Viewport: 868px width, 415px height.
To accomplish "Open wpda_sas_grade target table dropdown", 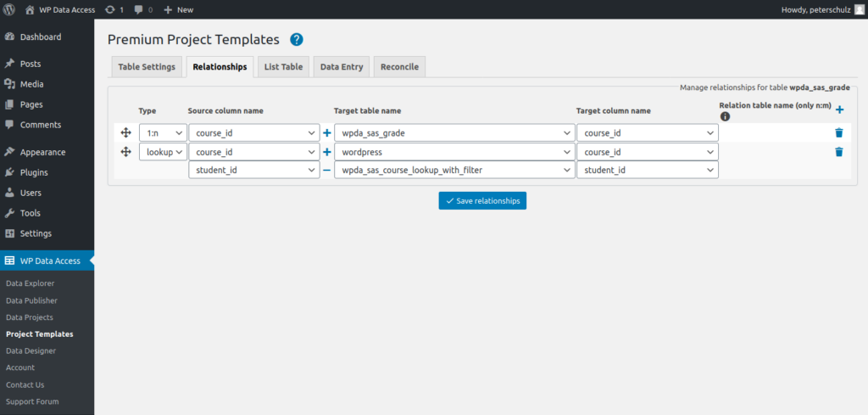I will (454, 133).
